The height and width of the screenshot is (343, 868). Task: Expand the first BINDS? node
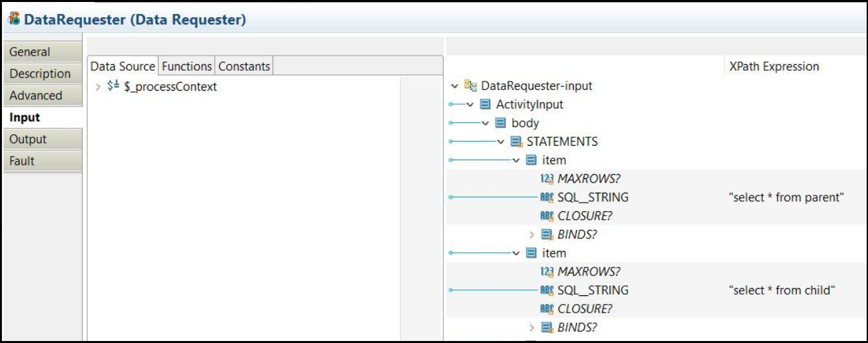tap(532, 234)
